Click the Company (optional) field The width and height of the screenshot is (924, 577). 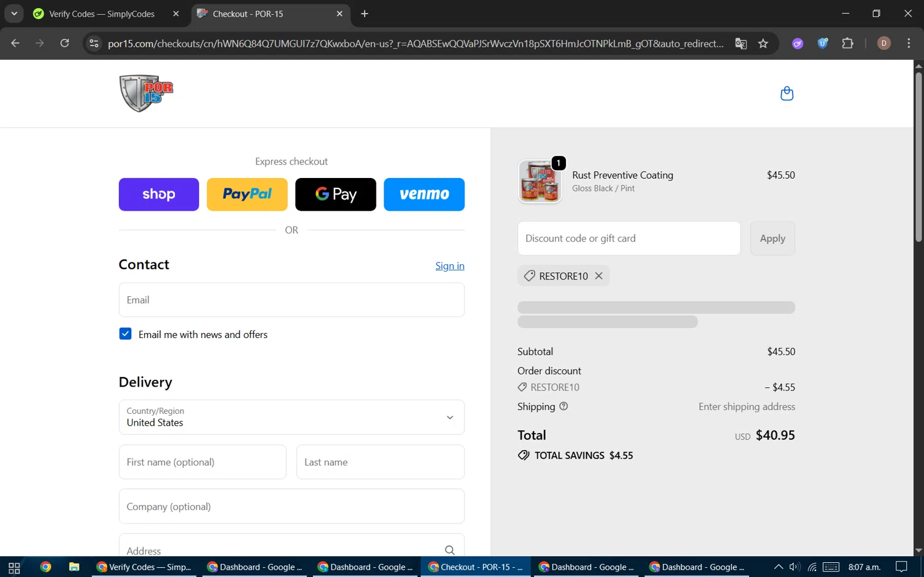pos(291,506)
